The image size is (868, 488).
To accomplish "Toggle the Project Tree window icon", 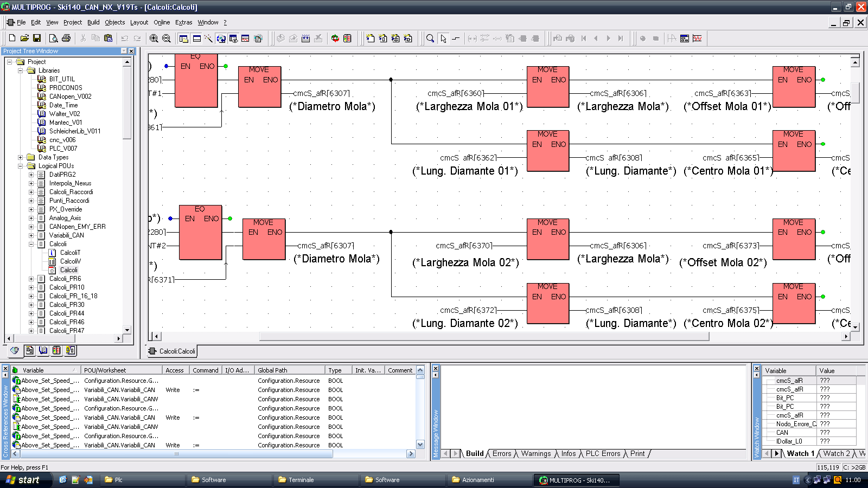I will [x=184, y=38].
